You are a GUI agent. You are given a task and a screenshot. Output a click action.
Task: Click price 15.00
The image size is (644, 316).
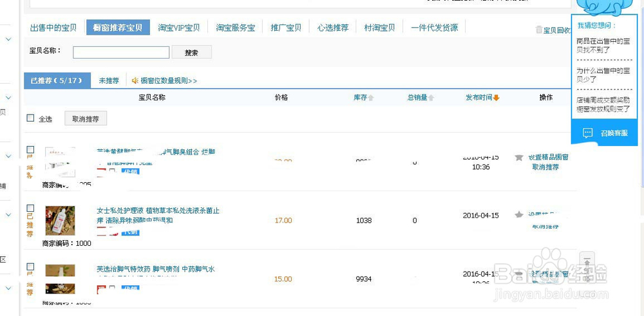(x=283, y=279)
